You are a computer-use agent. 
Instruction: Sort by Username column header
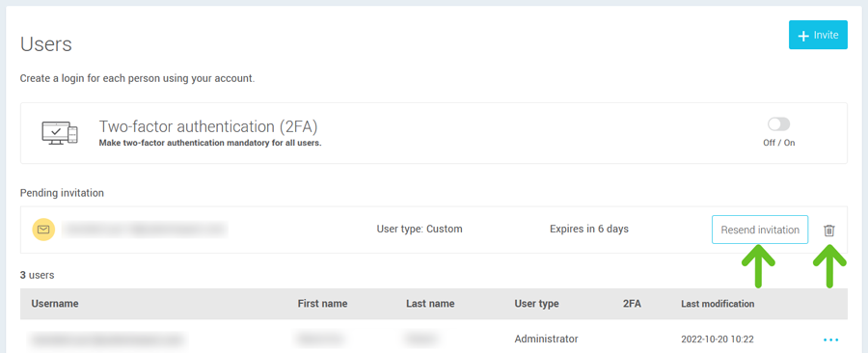pyautogui.click(x=55, y=304)
